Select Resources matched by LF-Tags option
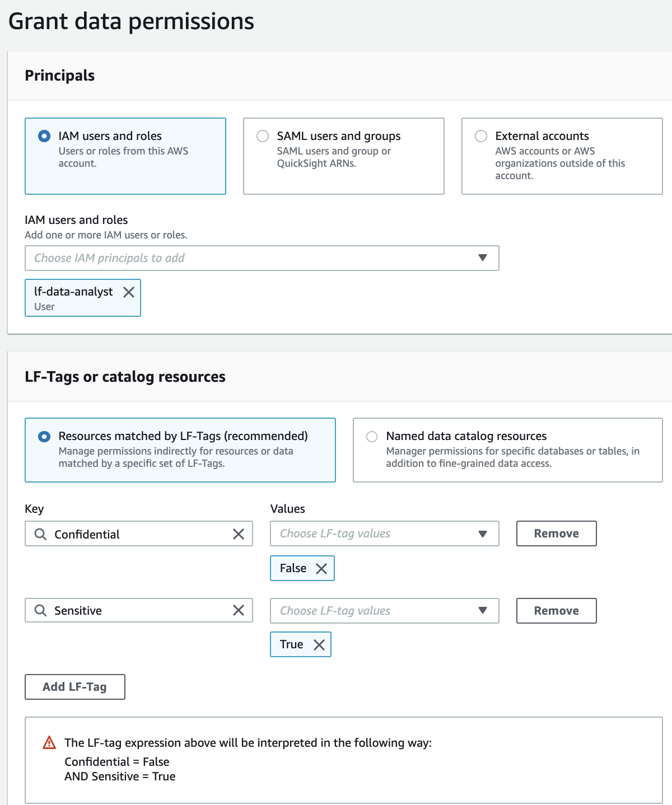Viewport: 672px width, 805px height. [44, 437]
